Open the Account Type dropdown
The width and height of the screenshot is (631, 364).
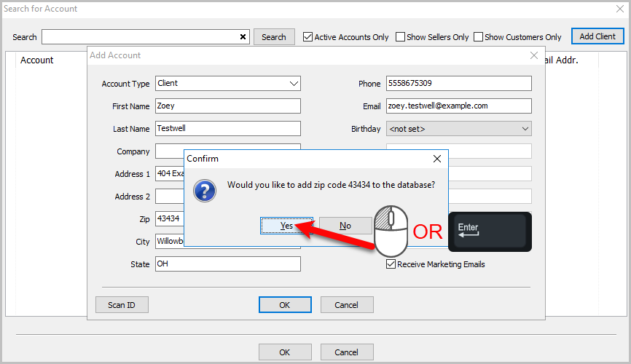point(228,83)
